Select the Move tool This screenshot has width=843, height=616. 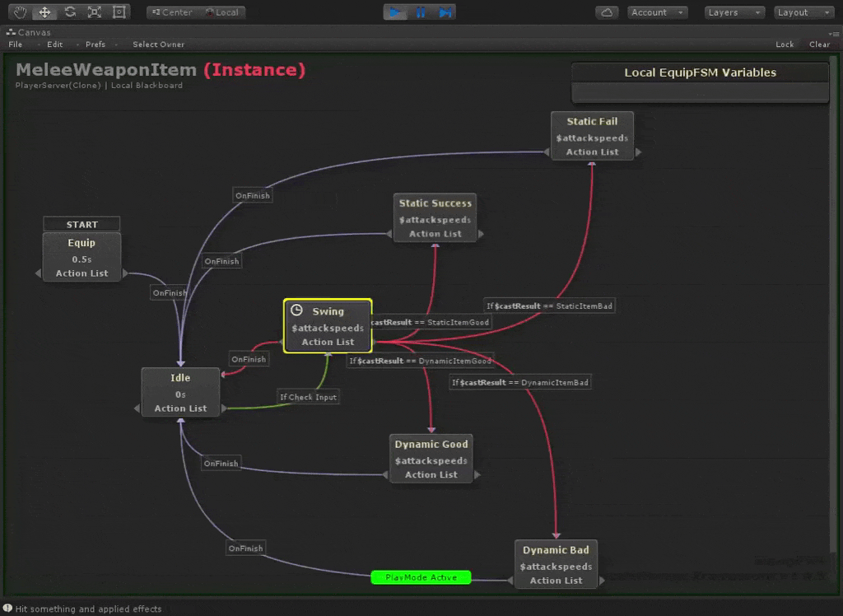coord(45,12)
